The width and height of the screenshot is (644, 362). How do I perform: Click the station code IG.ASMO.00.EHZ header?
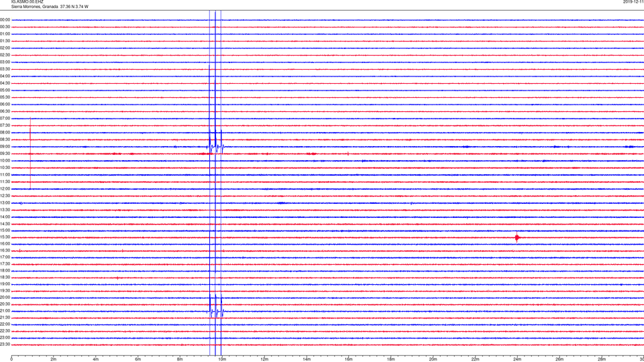click(x=27, y=2)
